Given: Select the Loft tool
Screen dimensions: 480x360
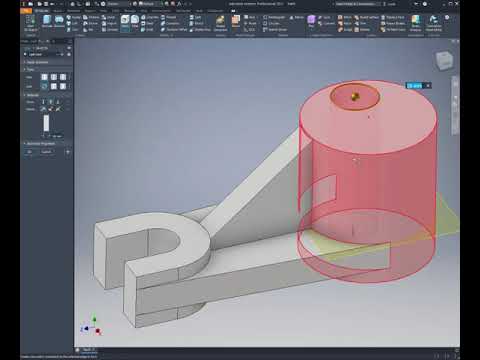Looking at the screenshot, I should click(72, 23).
